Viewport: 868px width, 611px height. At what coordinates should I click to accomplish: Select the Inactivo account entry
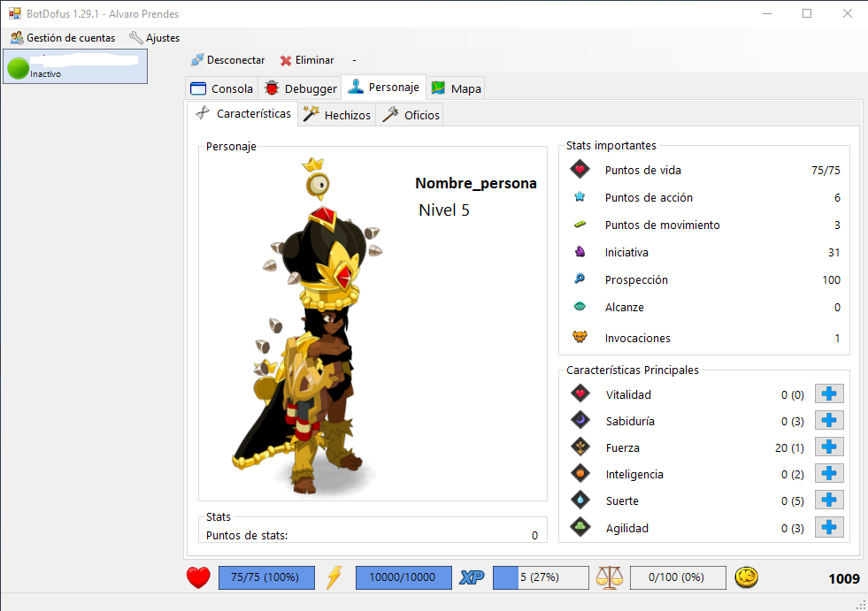(x=75, y=66)
